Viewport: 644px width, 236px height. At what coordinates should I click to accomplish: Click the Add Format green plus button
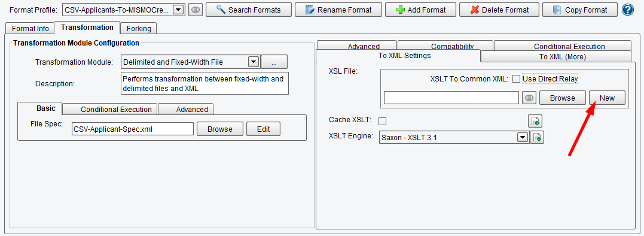coord(420,10)
